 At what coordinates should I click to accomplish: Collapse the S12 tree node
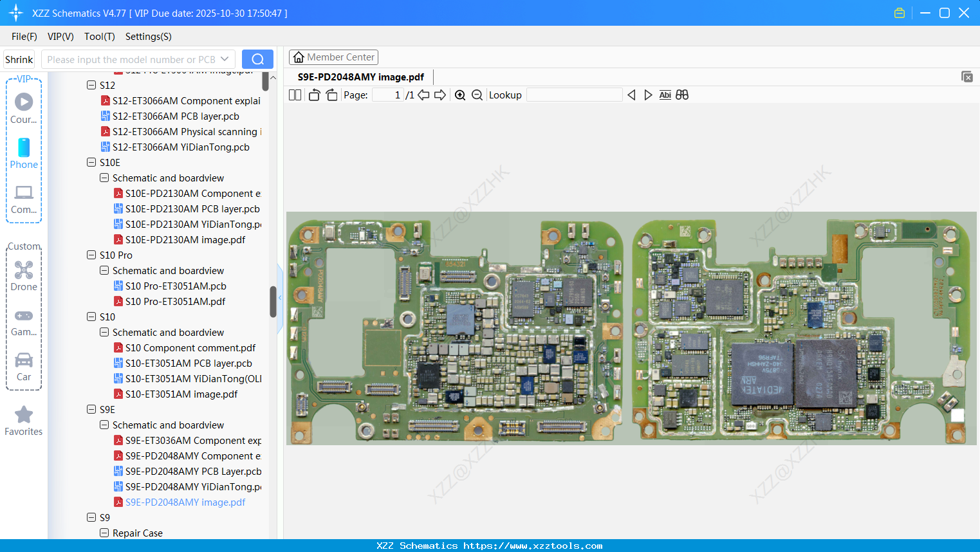click(91, 85)
